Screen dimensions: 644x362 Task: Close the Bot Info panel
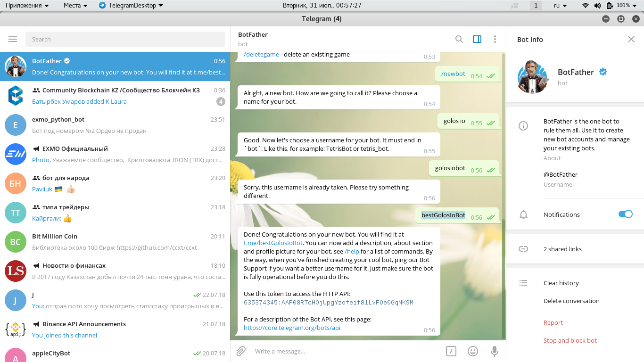pyautogui.click(x=631, y=39)
